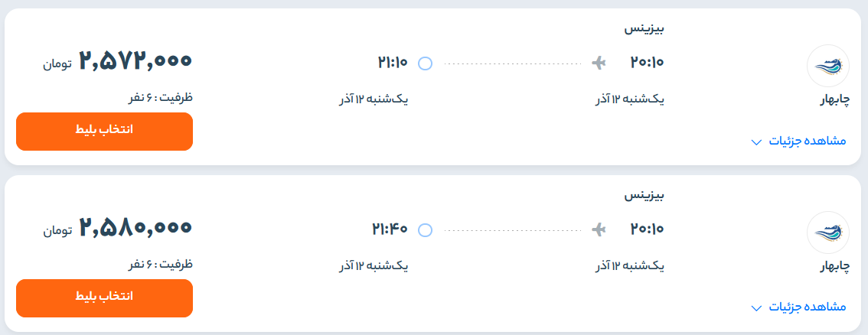The height and width of the screenshot is (335, 868).
Task: Click the 21:40 arrival time
Action: (390, 229)
